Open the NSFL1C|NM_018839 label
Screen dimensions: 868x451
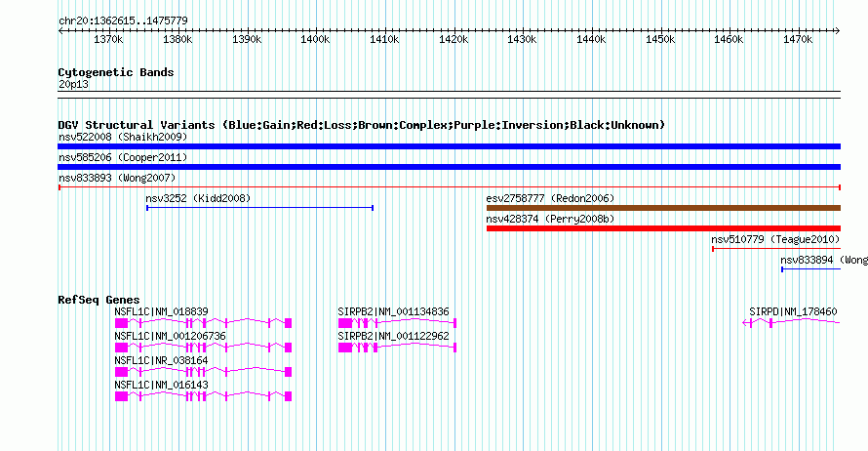coord(161,312)
